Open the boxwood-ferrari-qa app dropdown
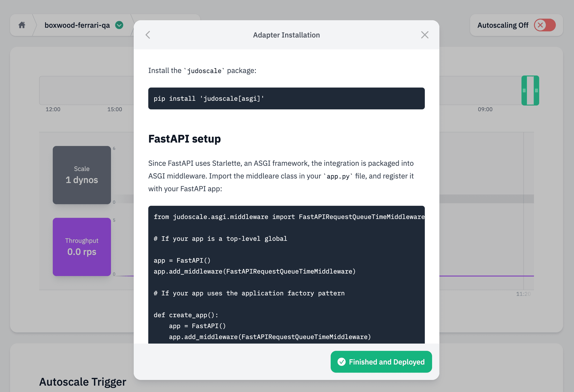 (x=77, y=25)
